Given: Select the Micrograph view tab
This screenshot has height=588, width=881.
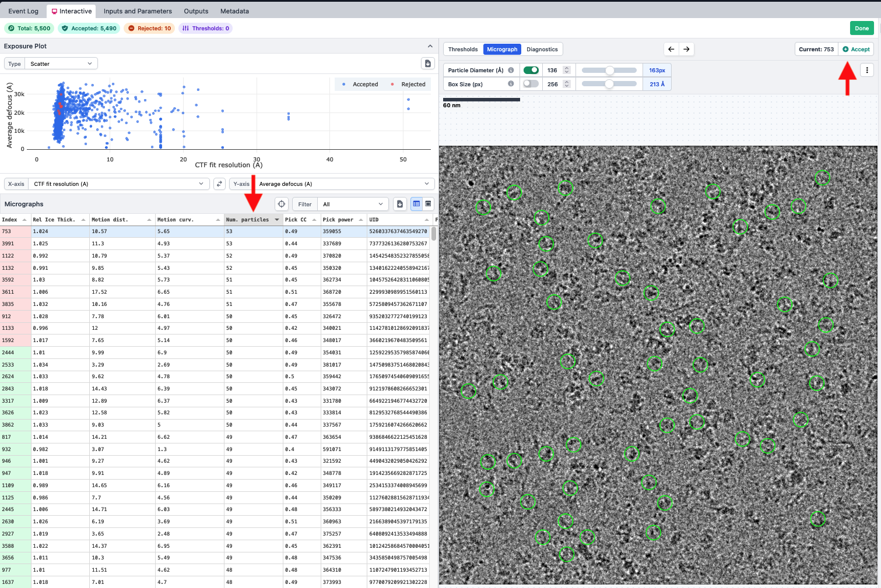Looking at the screenshot, I should [502, 50].
